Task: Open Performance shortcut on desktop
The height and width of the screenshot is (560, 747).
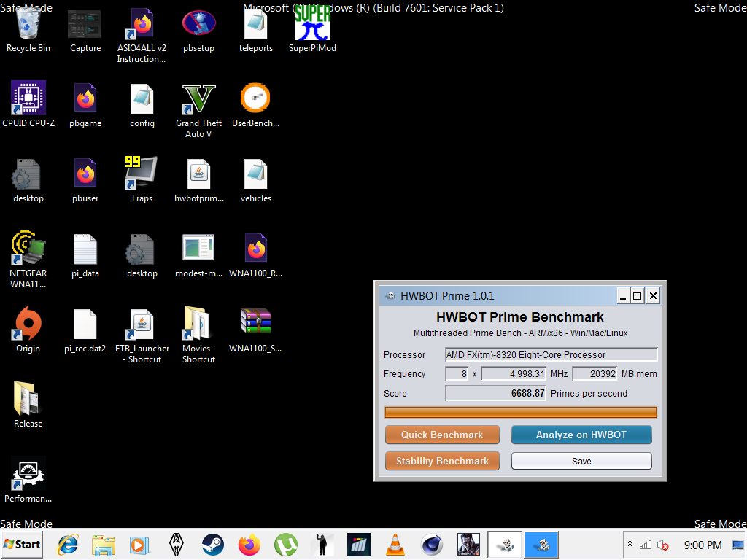Action: coord(28,480)
